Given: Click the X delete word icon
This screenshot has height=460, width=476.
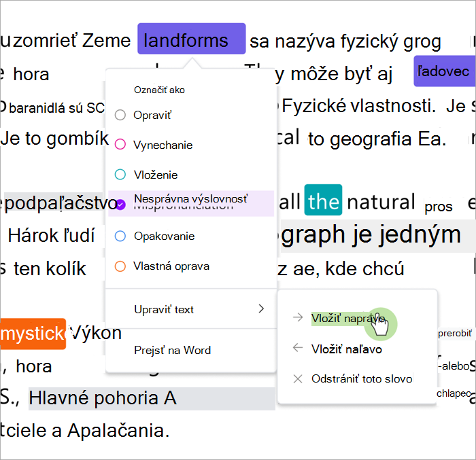Looking at the screenshot, I should 298,378.
